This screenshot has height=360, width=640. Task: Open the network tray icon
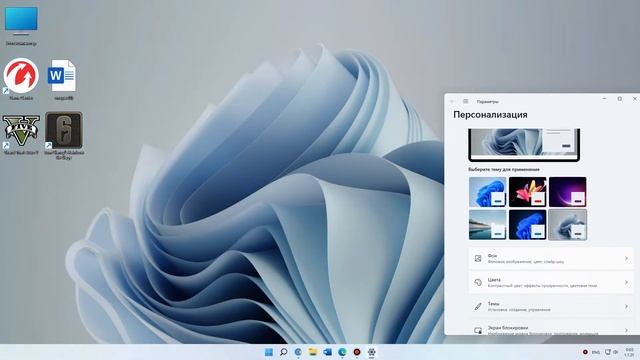tap(608, 352)
